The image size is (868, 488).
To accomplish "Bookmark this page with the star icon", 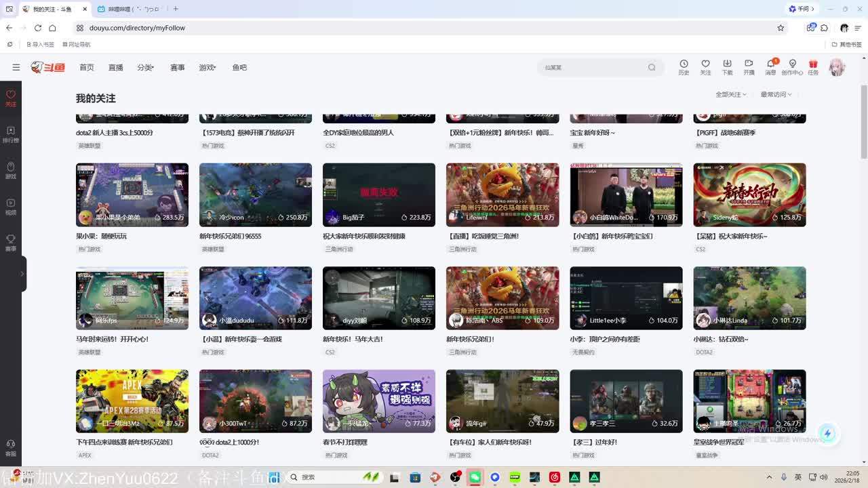I will click(x=781, y=28).
